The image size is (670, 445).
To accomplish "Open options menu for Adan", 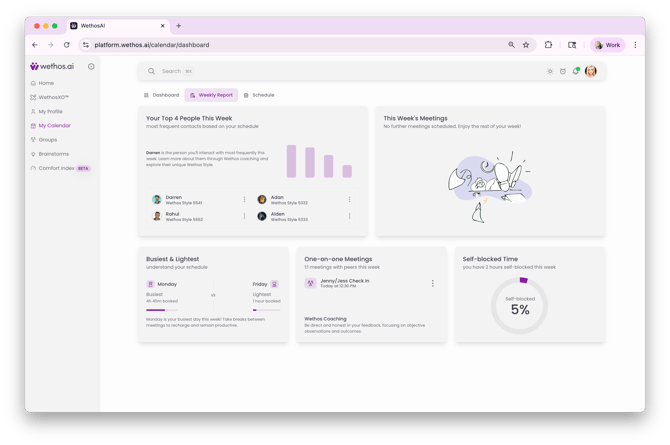I will (349, 199).
